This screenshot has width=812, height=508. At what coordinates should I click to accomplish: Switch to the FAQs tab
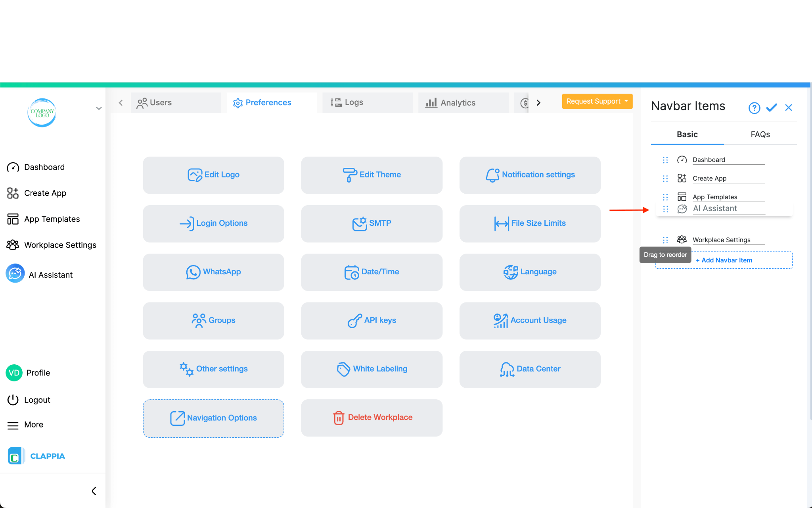(x=760, y=135)
